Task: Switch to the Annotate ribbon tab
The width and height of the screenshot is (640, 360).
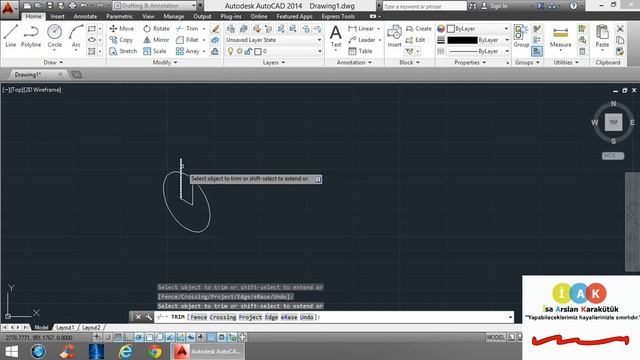Action: click(x=85, y=16)
